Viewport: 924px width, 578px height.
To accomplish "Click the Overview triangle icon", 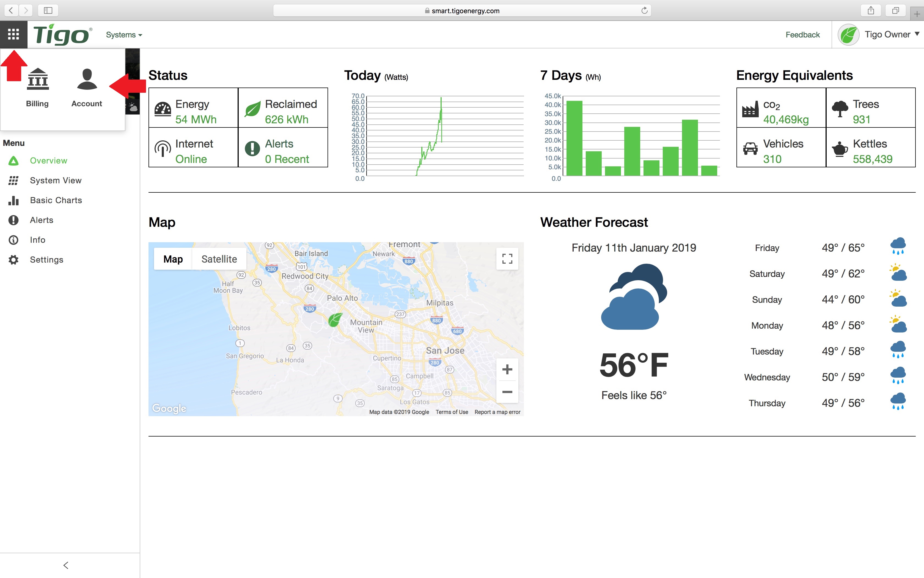I will (x=13, y=160).
